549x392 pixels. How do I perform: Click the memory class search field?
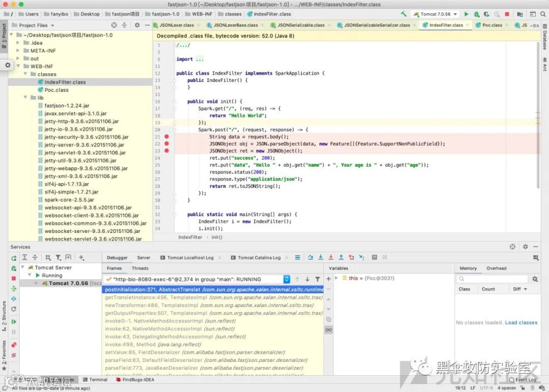click(492, 279)
